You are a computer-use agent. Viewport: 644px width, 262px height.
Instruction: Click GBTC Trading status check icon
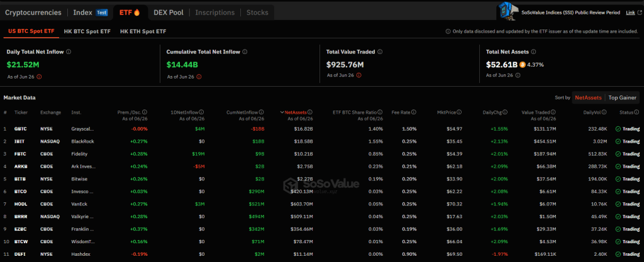point(618,129)
